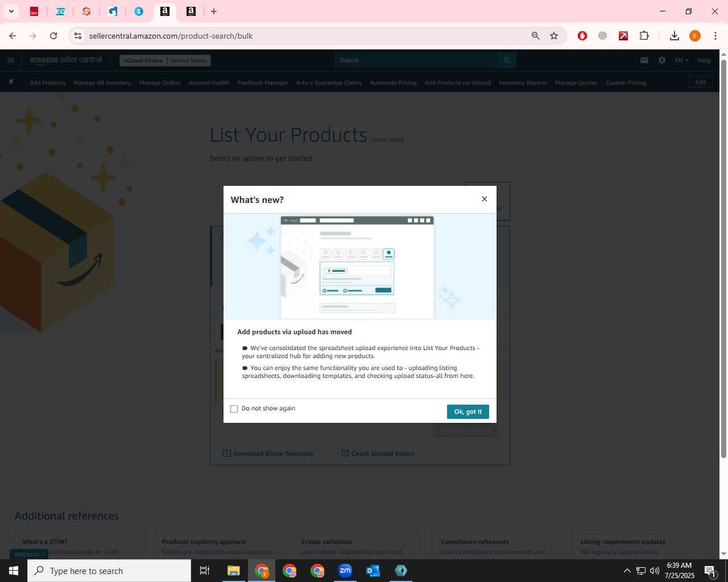Screen dimensions: 728x582
Task: Click Type here to search box
Action: pyautogui.click(x=109, y=571)
